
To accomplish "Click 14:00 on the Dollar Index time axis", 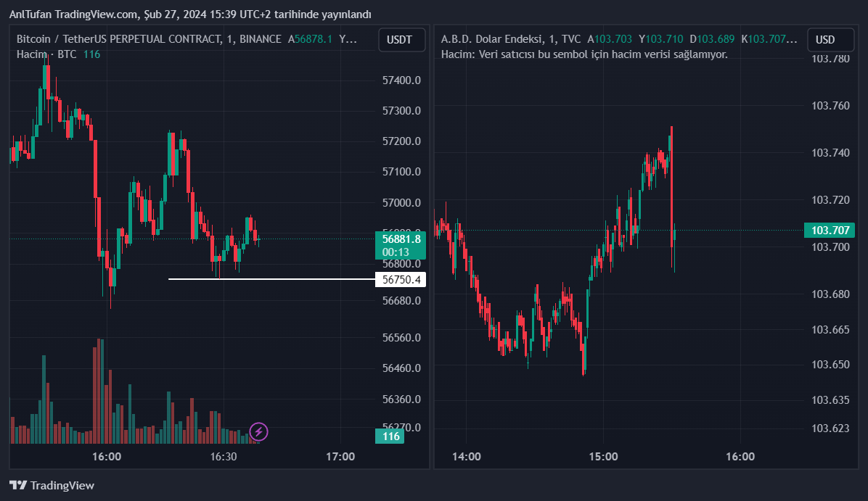I will pos(466,457).
